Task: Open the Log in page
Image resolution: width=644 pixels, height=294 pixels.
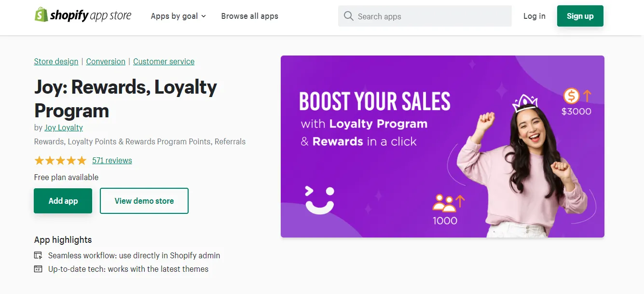Action: point(534,16)
